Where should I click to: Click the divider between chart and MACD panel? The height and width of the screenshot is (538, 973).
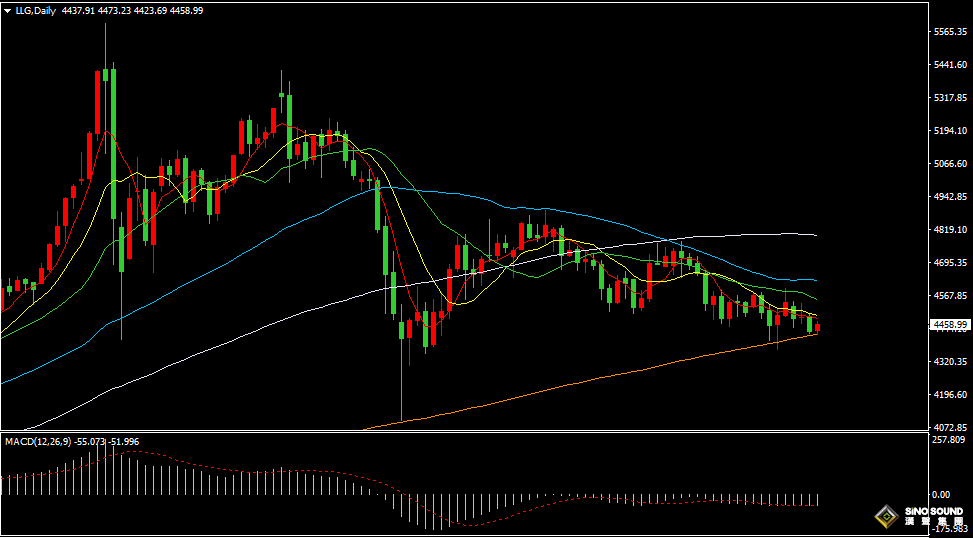464,433
